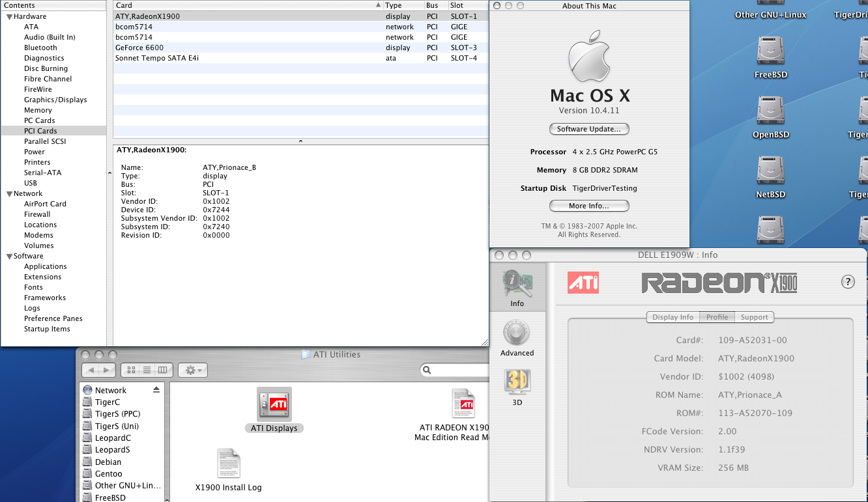The height and width of the screenshot is (502, 868).
Task: Collapse the Software category in System Profiler
Action: (9, 257)
